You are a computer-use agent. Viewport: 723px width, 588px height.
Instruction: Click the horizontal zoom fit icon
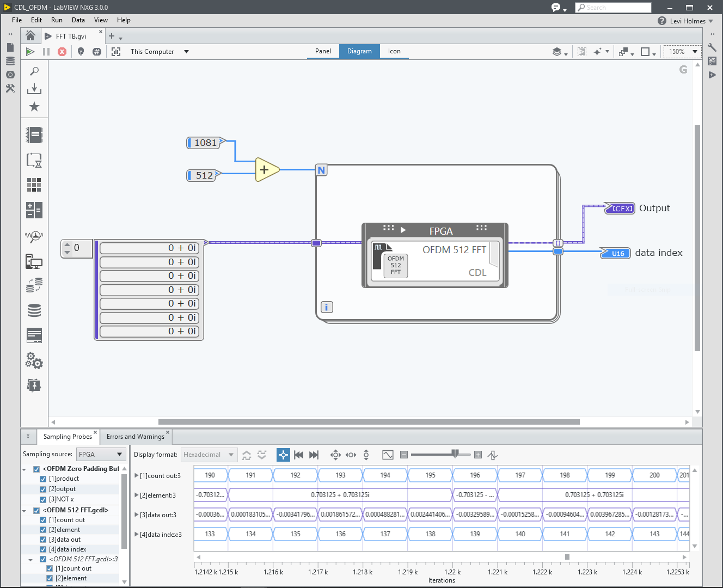351,455
